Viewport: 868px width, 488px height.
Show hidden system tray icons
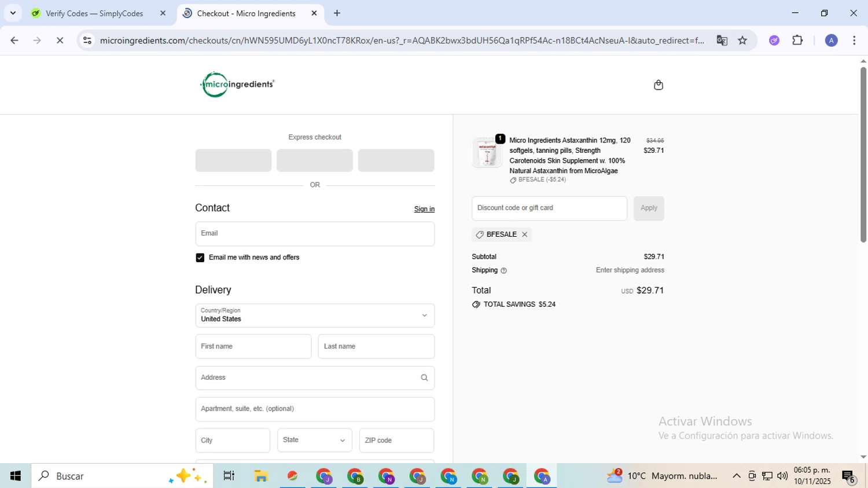tap(736, 476)
